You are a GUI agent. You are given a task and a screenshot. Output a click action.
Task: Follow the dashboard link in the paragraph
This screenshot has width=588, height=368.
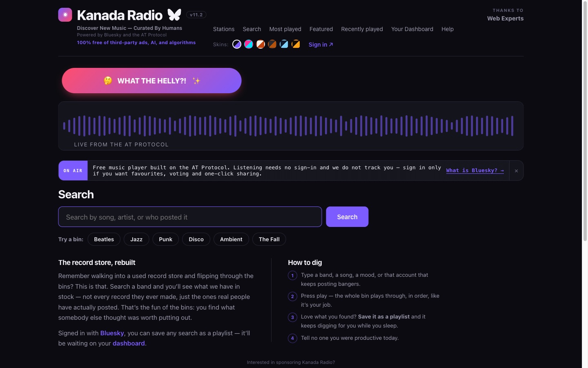click(x=129, y=343)
